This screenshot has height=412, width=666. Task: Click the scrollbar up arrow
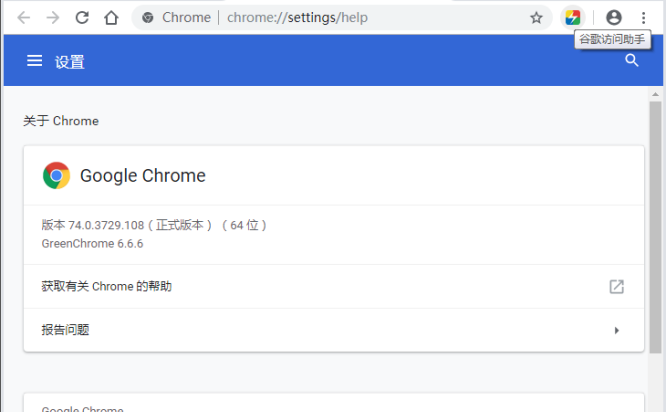coord(655,94)
